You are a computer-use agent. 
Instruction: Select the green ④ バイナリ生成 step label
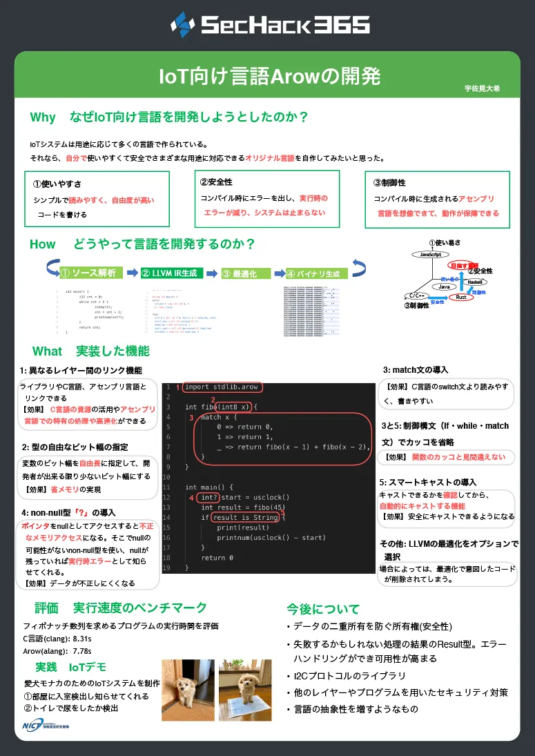pos(316,273)
